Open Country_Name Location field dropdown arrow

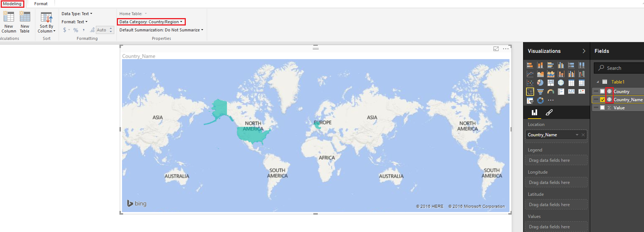coord(577,135)
